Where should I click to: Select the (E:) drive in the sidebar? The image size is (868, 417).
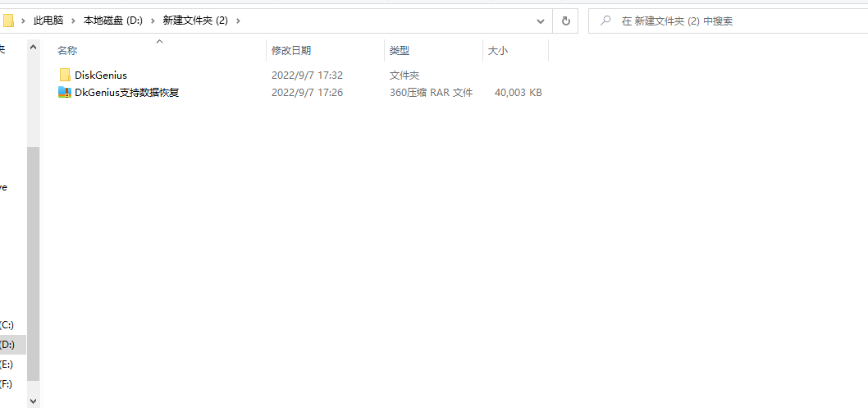pyautogui.click(x=7, y=364)
